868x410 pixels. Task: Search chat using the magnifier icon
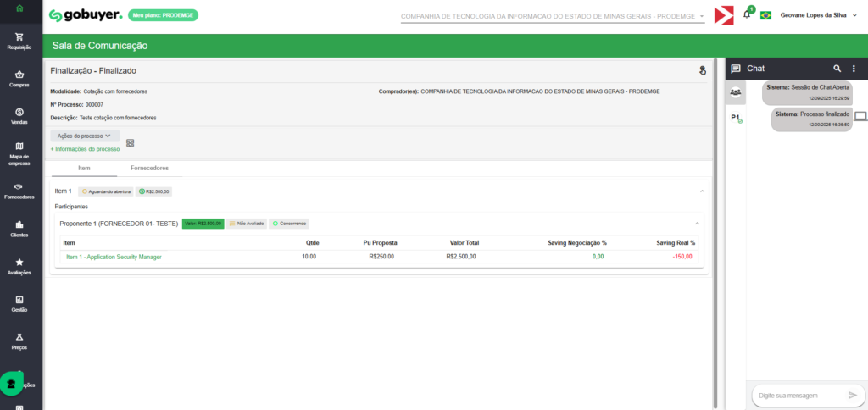point(837,68)
